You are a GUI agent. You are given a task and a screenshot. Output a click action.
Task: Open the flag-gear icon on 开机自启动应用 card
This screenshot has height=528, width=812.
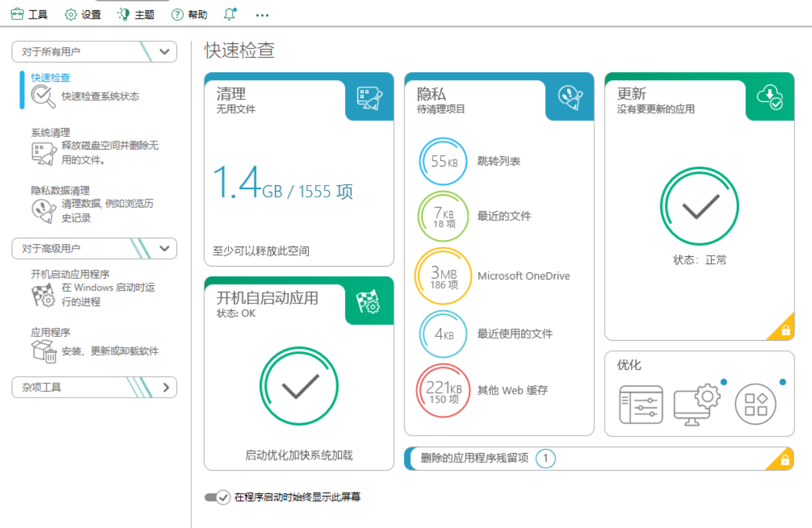[x=369, y=301]
